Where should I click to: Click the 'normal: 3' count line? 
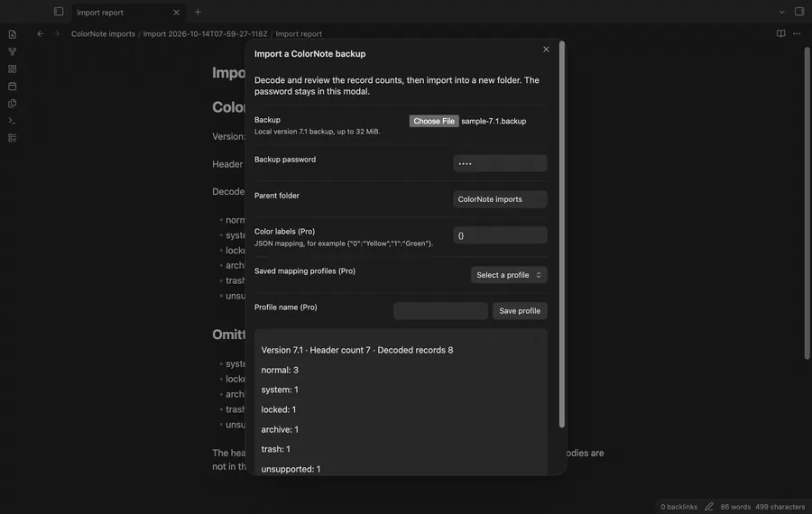(280, 370)
